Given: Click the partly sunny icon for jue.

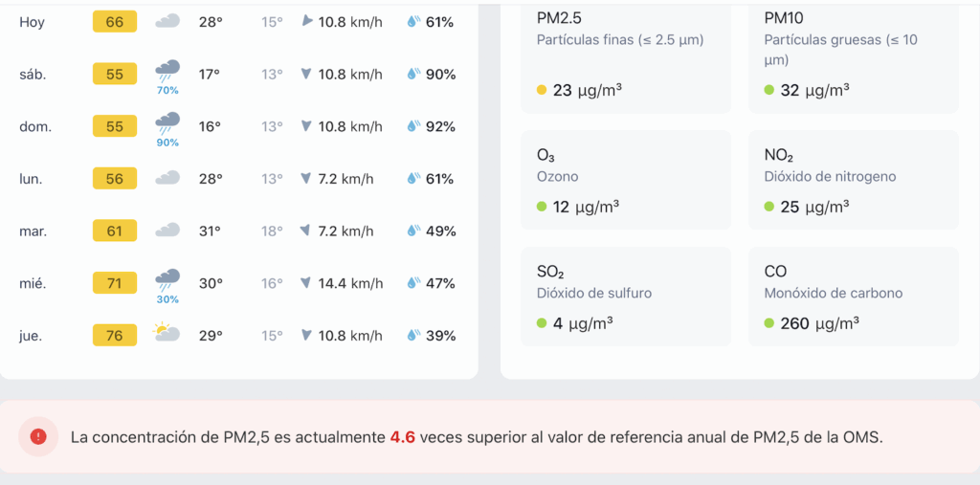Looking at the screenshot, I should coord(167,334).
